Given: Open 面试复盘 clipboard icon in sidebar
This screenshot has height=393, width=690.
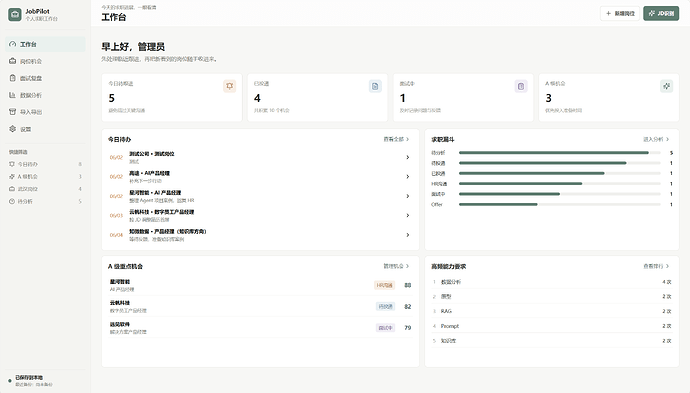Looking at the screenshot, I should (x=12, y=78).
